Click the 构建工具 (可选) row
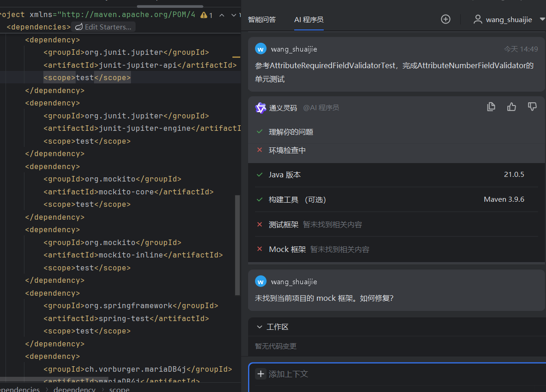The height and width of the screenshot is (392, 546). click(x=396, y=199)
